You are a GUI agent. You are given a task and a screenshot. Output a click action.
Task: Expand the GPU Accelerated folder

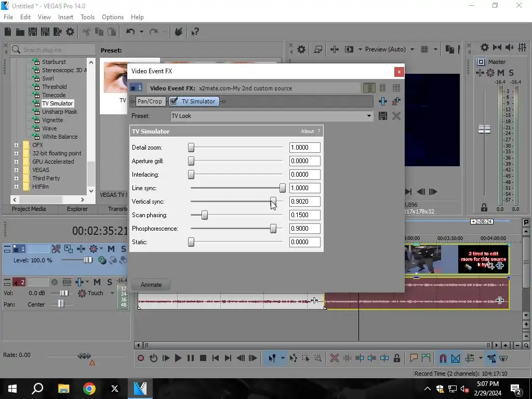16,162
